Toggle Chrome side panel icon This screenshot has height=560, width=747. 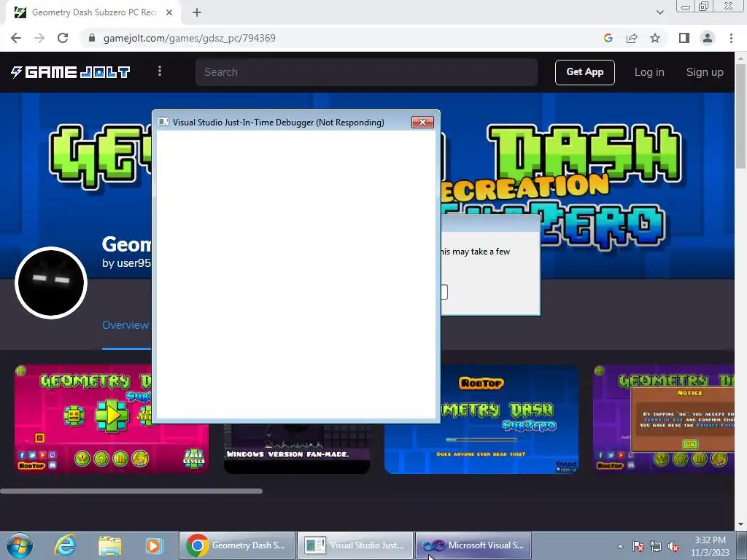(x=684, y=38)
